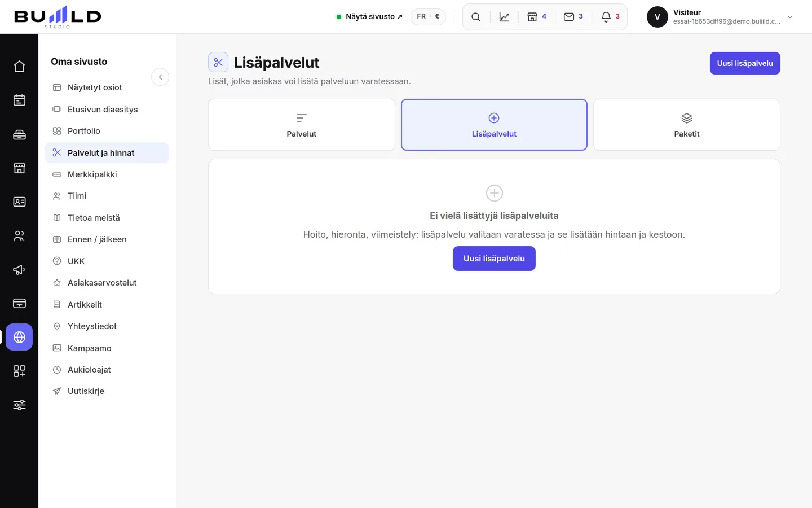The height and width of the screenshot is (508, 812).
Task: Select the globe website icon in the left rail
Action: (19, 338)
